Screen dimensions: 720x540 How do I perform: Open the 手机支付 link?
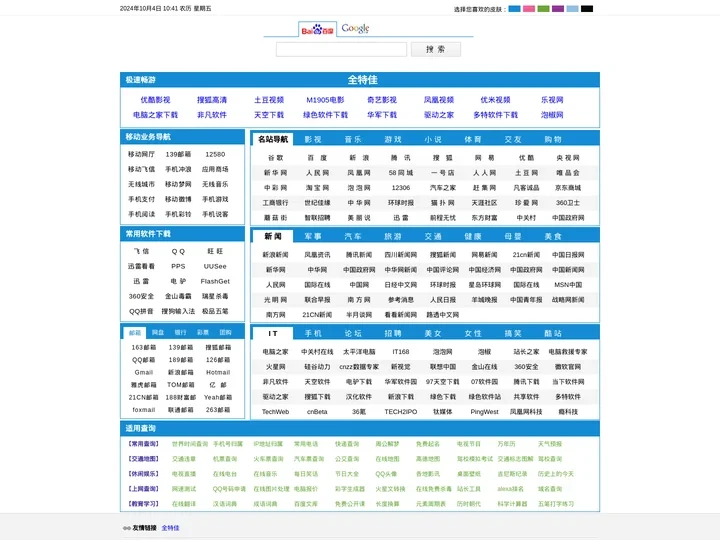141,199
